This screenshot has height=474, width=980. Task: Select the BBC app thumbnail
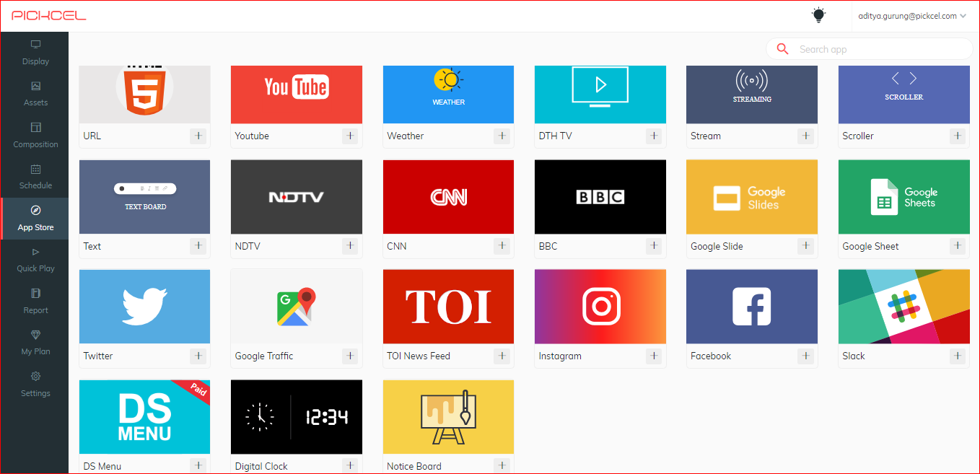tap(600, 197)
